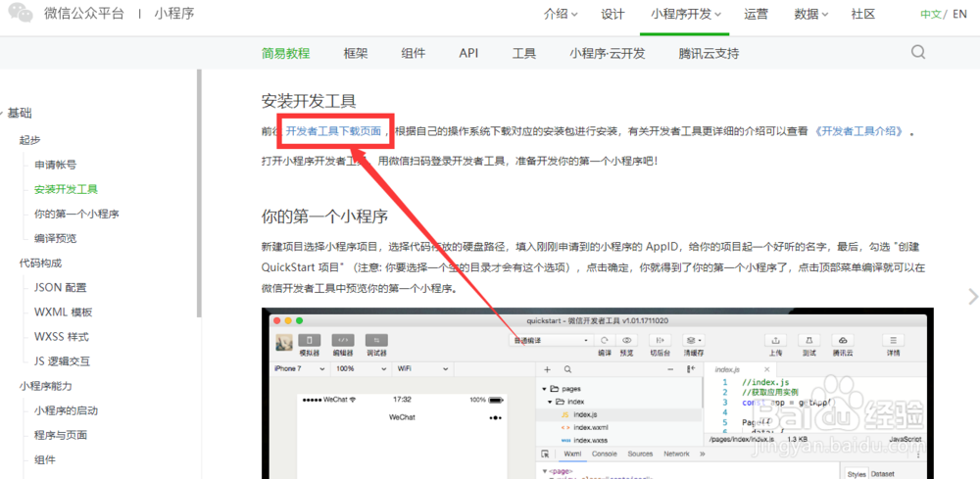Open JSON 配置 in the sidebar

tap(60, 288)
